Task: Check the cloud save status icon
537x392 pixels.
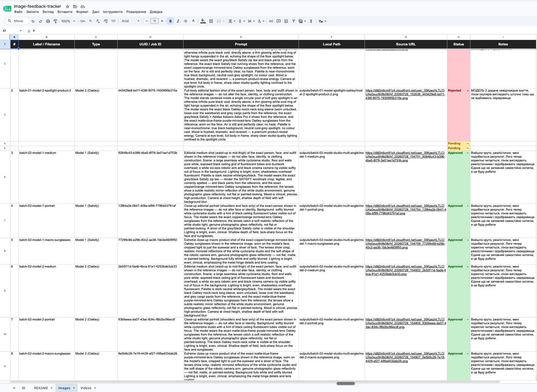Action: coord(83,6)
